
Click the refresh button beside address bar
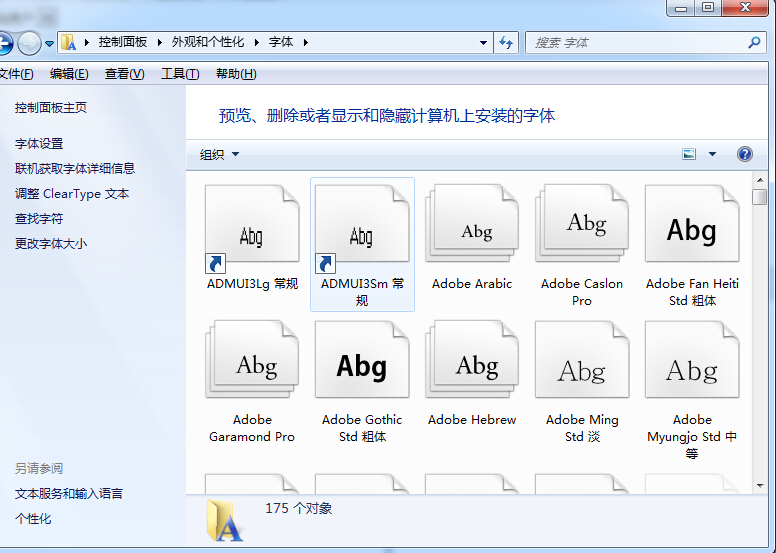point(506,43)
